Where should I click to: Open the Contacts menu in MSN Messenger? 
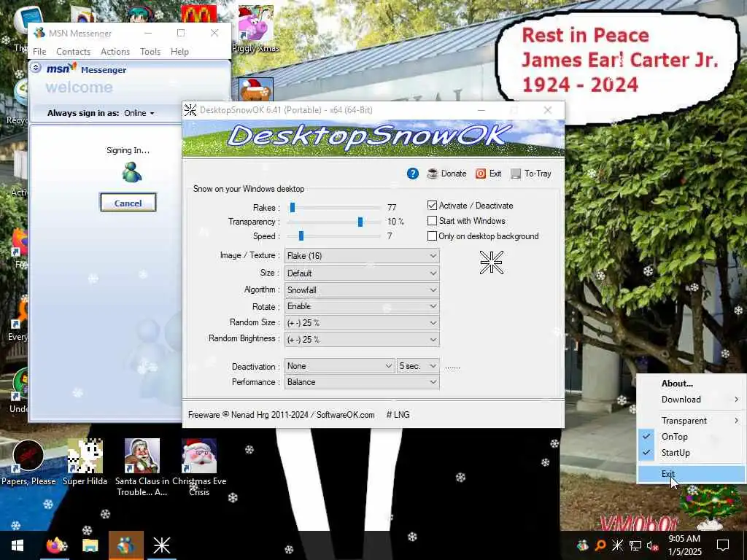click(x=74, y=52)
